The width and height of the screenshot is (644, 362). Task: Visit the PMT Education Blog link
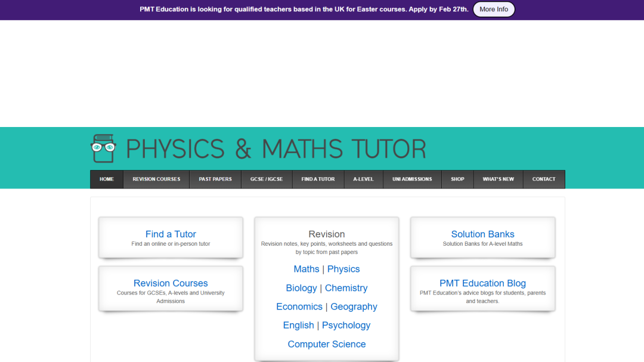point(482,283)
